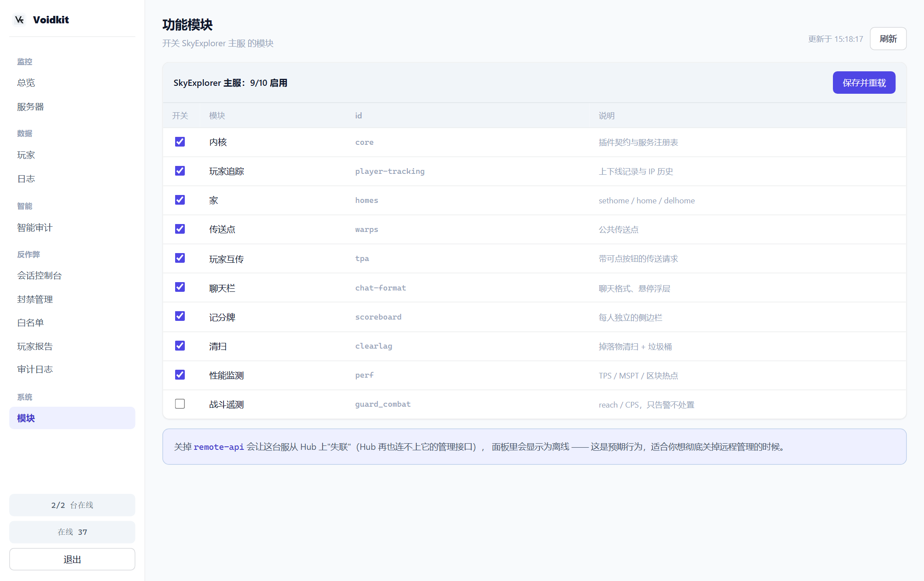The width and height of the screenshot is (924, 581).
Task: Click the scoreboard id cell
Action: click(x=378, y=317)
